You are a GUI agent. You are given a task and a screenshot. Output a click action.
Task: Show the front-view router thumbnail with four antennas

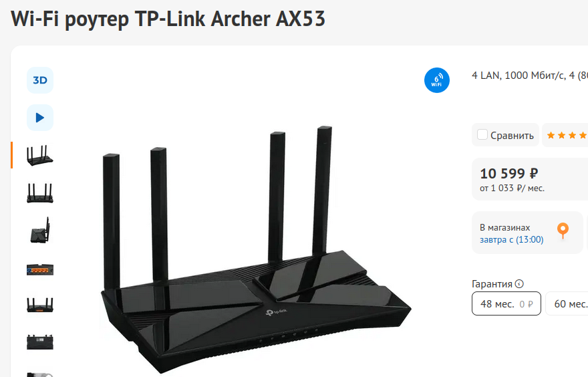40,193
